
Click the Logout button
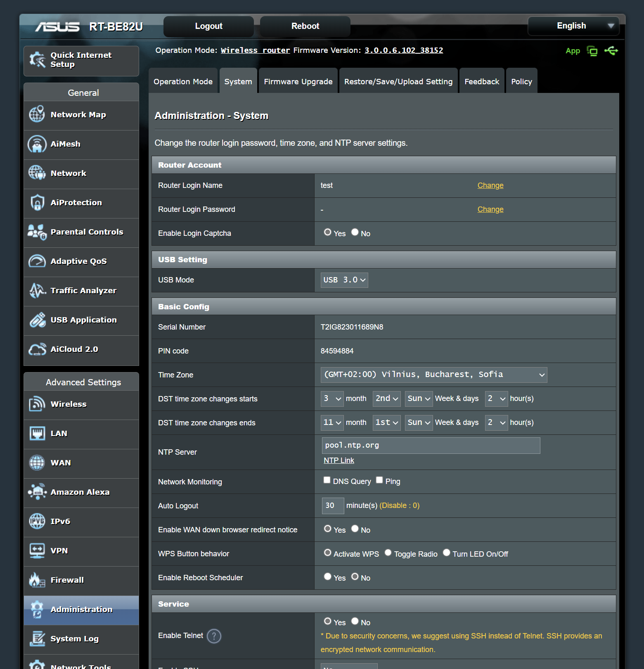tap(209, 26)
